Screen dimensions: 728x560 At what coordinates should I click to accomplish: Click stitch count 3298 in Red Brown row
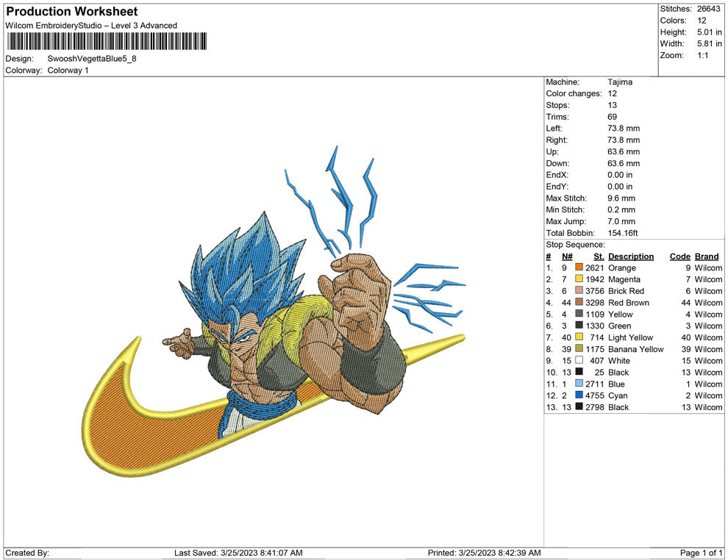pyautogui.click(x=595, y=303)
